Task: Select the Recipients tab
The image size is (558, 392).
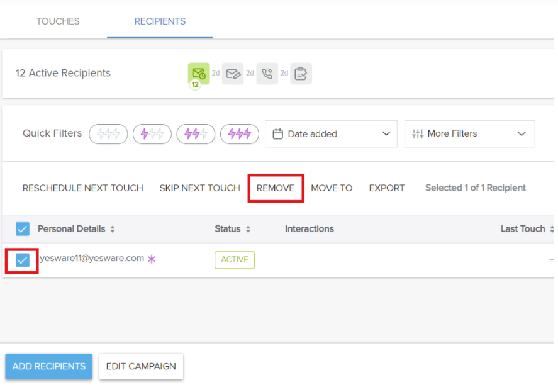Action: point(160,21)
